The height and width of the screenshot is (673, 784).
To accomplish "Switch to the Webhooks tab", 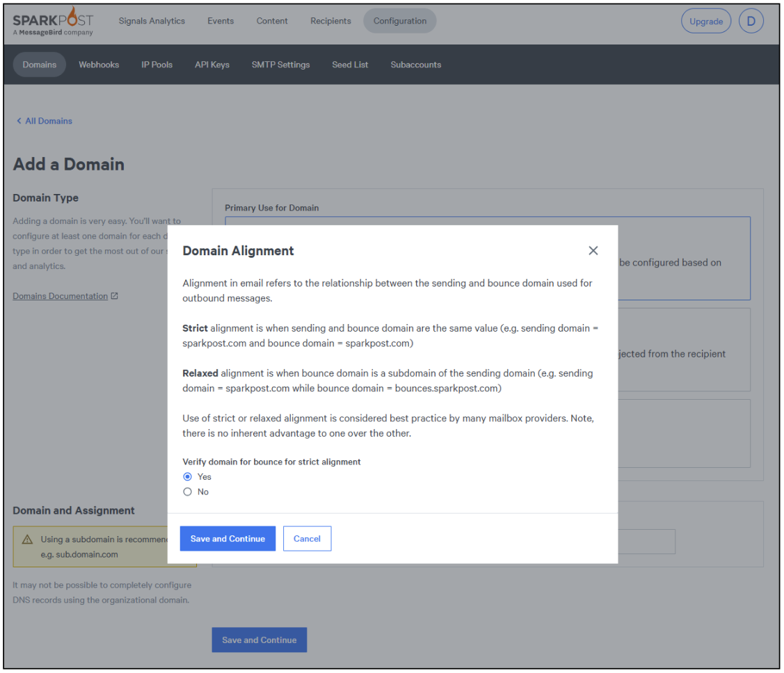I will (x=99, y=65).
